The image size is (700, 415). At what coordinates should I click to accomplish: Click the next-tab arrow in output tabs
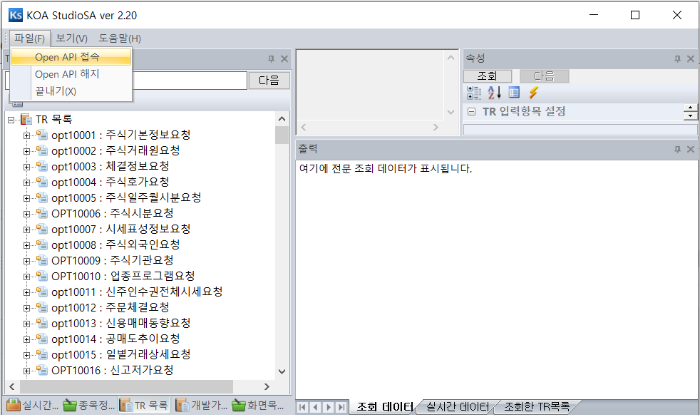pyautogui.click(x=329, y=407)
